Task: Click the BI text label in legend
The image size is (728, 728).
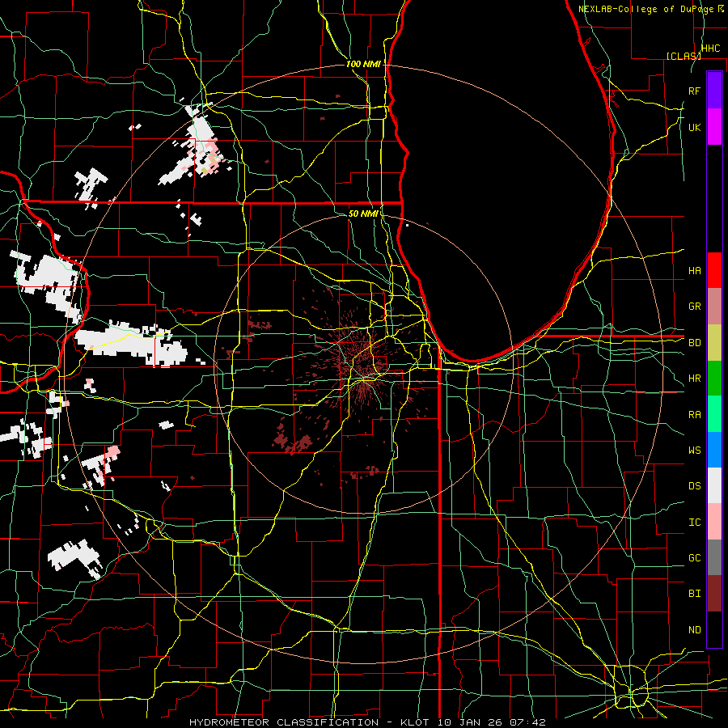Action: tap(694, 594)
